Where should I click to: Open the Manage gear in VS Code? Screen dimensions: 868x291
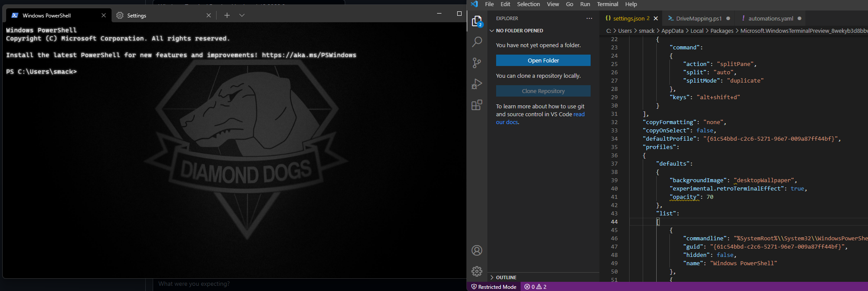click(477, 271)
